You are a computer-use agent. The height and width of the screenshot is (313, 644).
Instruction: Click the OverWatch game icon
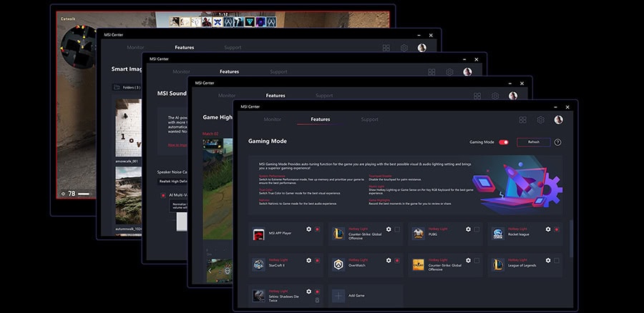coord(338,265)
